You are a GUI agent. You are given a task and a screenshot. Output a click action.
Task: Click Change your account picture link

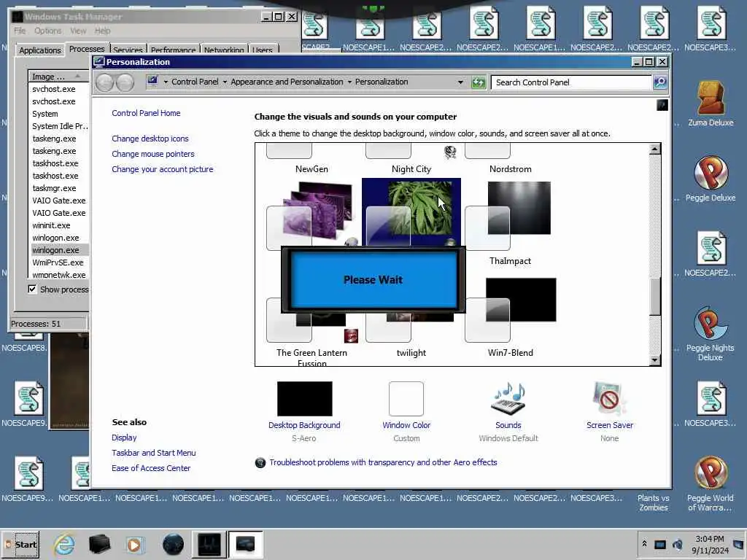[163, 169]
